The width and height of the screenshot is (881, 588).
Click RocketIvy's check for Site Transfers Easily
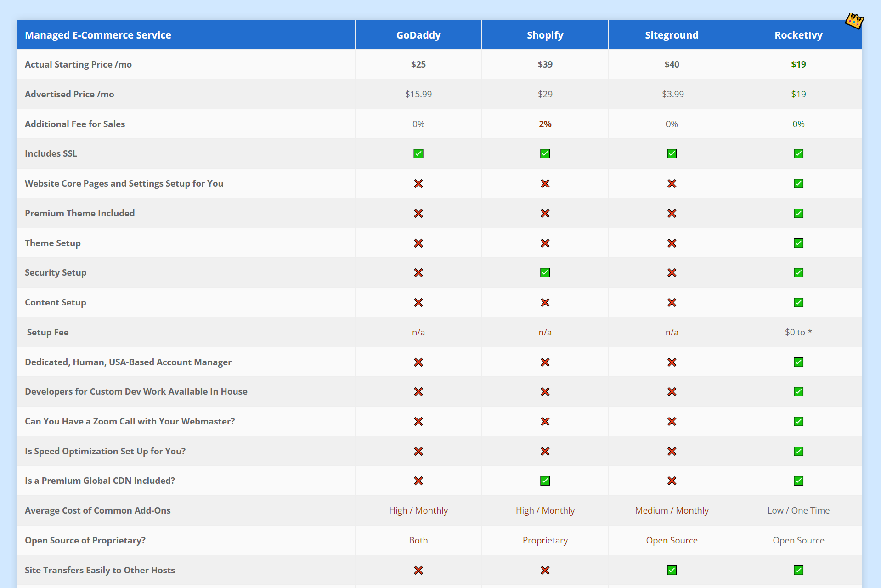799,571
